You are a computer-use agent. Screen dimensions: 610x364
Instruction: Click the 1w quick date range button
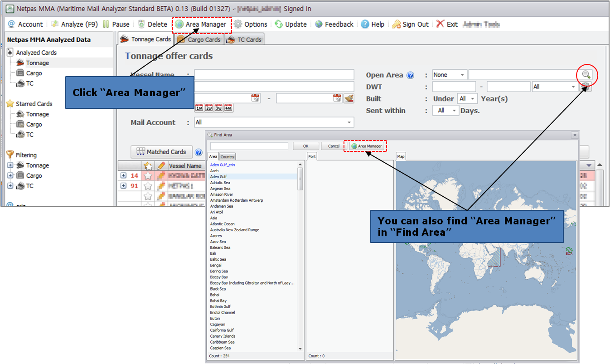[x=199, y=108]
